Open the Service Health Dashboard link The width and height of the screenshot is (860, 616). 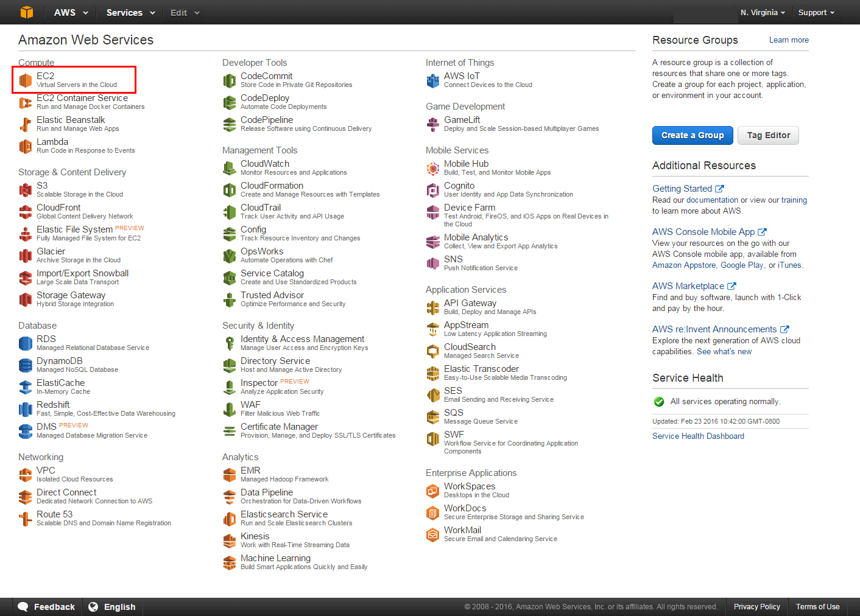[698, 436]
